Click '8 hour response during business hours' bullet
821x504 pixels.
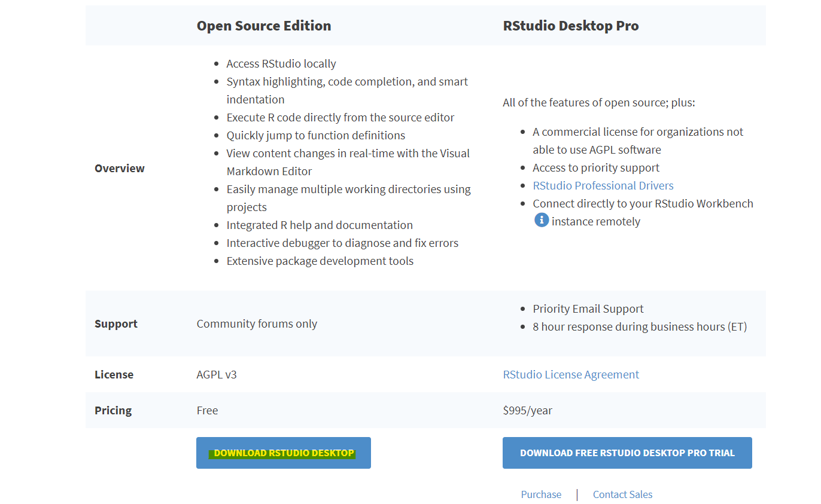(x=640, y=326)
